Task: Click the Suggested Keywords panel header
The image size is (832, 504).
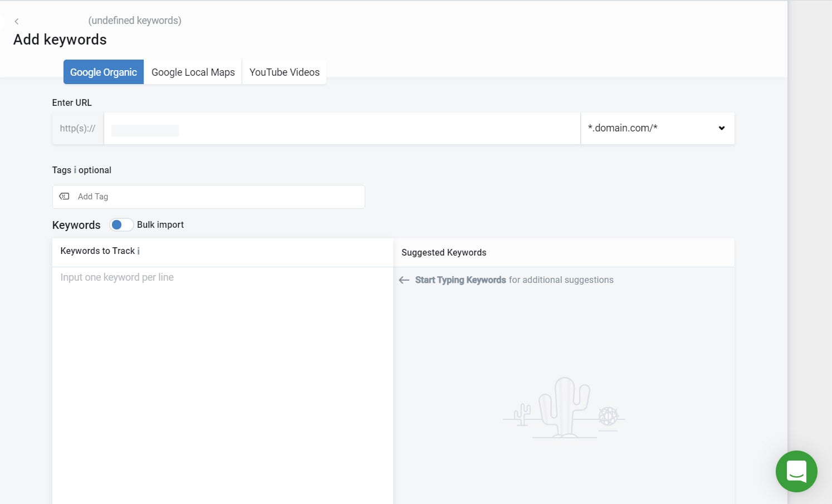Action: tap(443, 252)
